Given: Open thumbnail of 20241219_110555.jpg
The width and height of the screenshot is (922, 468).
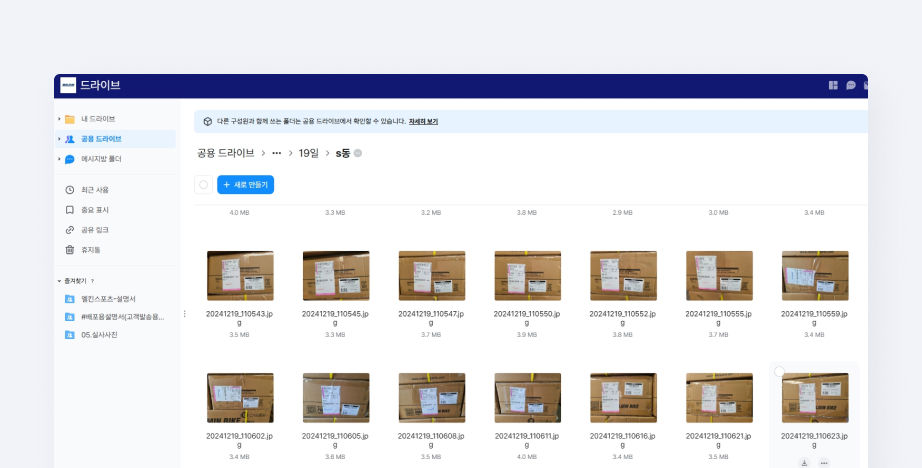Looking at the screenshot, I should tap(719, 276).
